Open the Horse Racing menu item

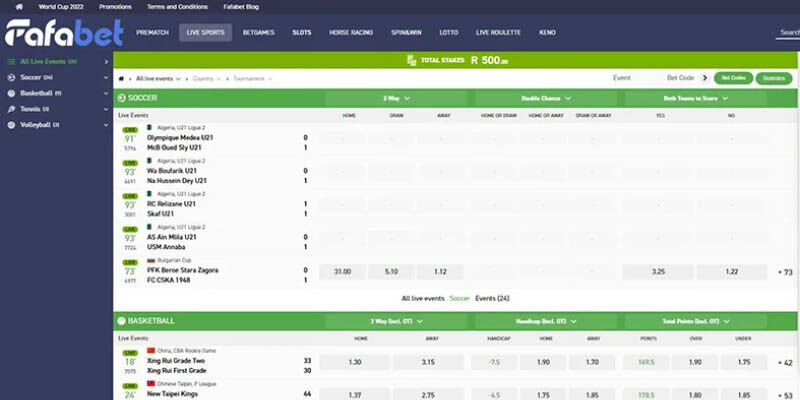tap(351, 33)
